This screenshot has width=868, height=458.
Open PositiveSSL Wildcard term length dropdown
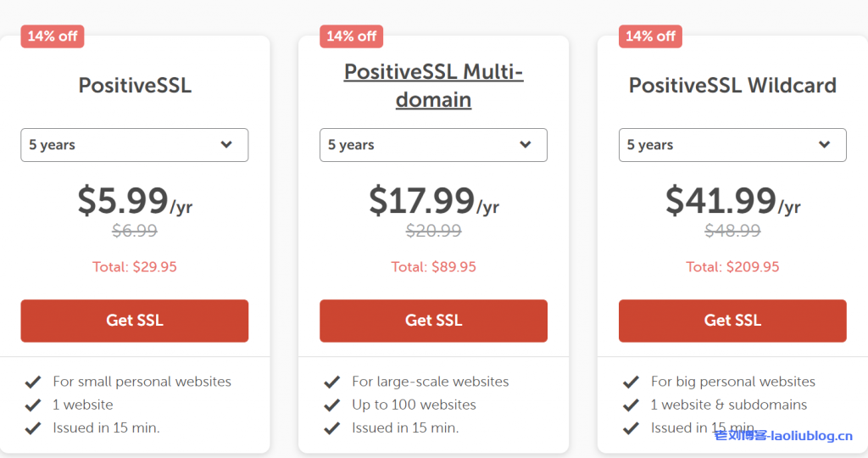pos(732,145)
